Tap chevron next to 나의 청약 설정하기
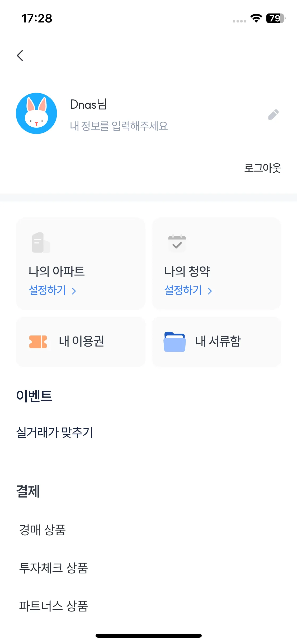 pos(210,291)
